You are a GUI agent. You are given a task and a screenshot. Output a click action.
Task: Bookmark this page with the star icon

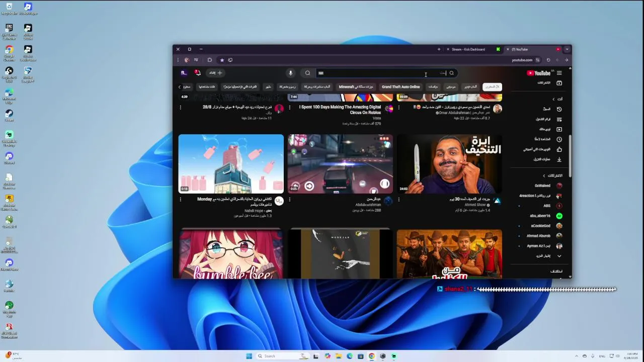pyautogui.click(x=222, y=60)
